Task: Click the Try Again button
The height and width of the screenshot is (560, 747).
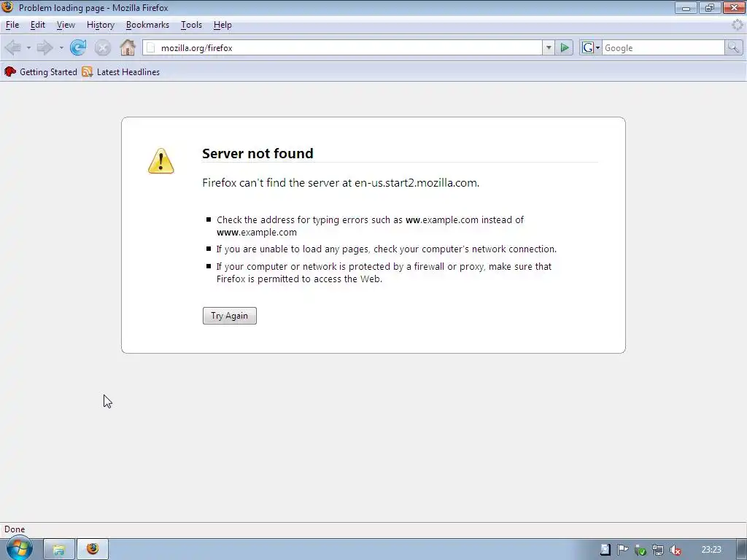Action: [230, 316]
